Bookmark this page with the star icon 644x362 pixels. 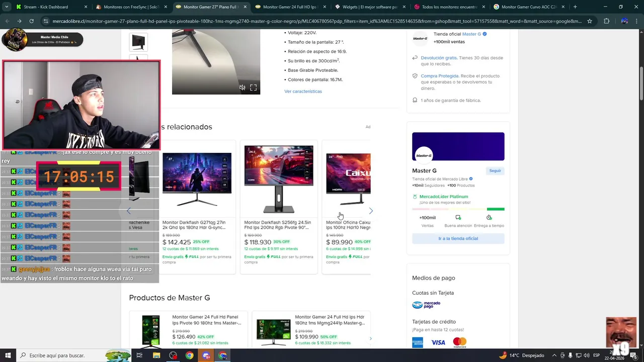(590, 21)
